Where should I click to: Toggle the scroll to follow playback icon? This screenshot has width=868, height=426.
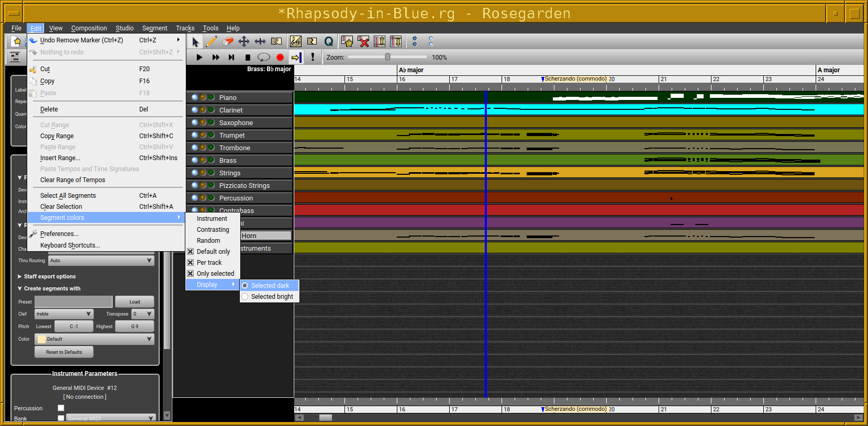point(296,57)
